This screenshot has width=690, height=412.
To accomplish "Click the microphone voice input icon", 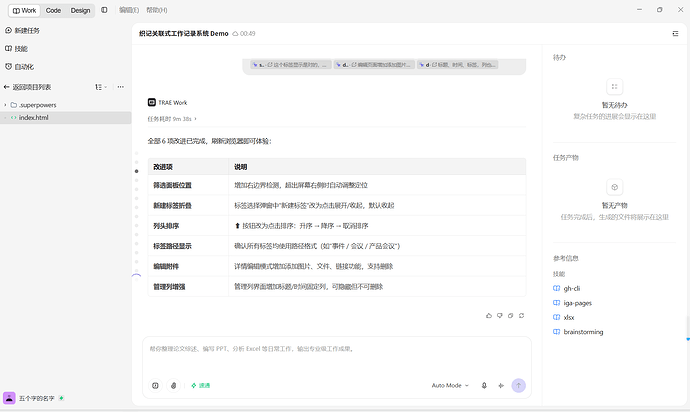I will click(x=484, y=385).
